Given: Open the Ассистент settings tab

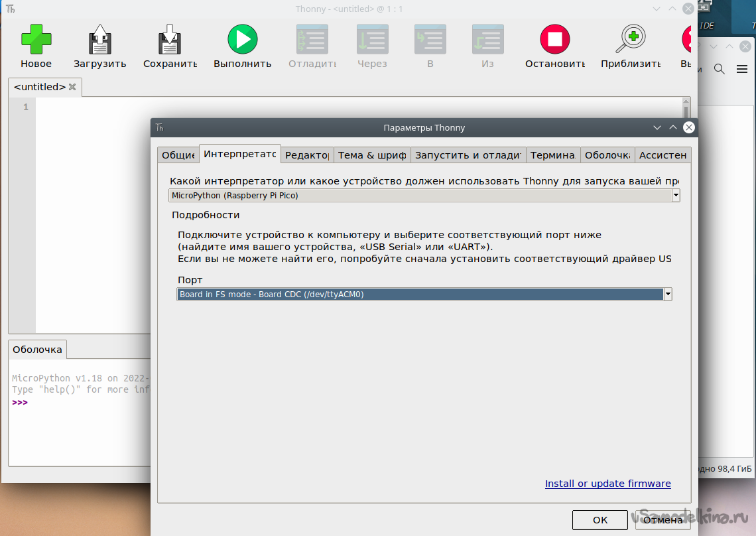Looking at the screenshot, I should (x=663, y=155).
